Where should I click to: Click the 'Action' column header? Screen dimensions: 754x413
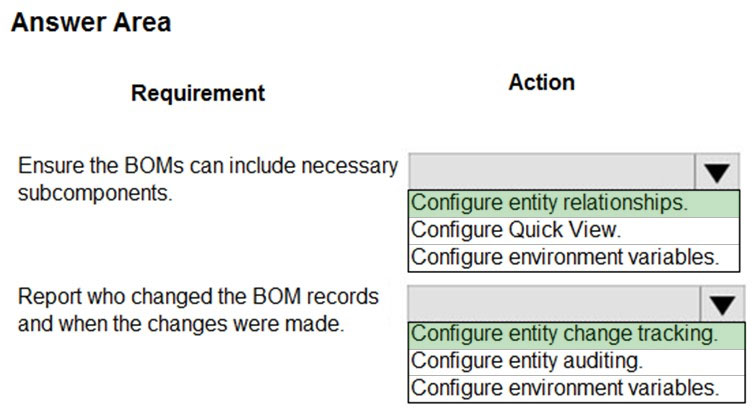[541, 82]
